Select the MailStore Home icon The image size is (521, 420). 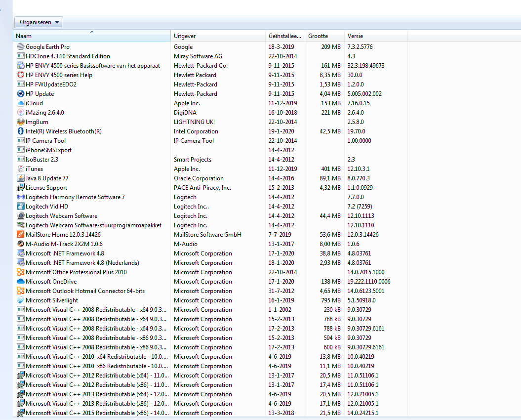tap(21, 235)
